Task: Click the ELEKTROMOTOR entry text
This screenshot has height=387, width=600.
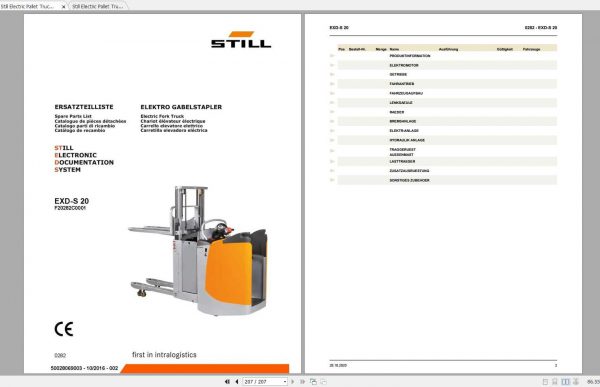Action: [x=404, y=65]
